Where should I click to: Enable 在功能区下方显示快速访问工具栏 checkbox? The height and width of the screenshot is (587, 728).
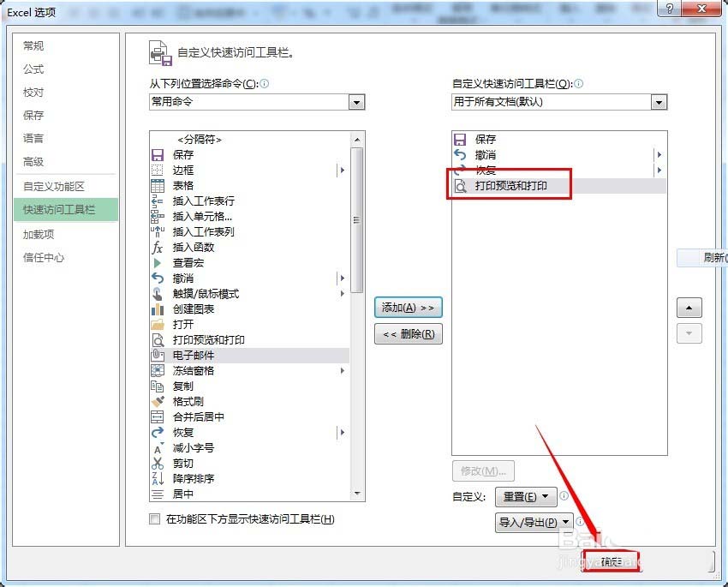click(155, 518)
